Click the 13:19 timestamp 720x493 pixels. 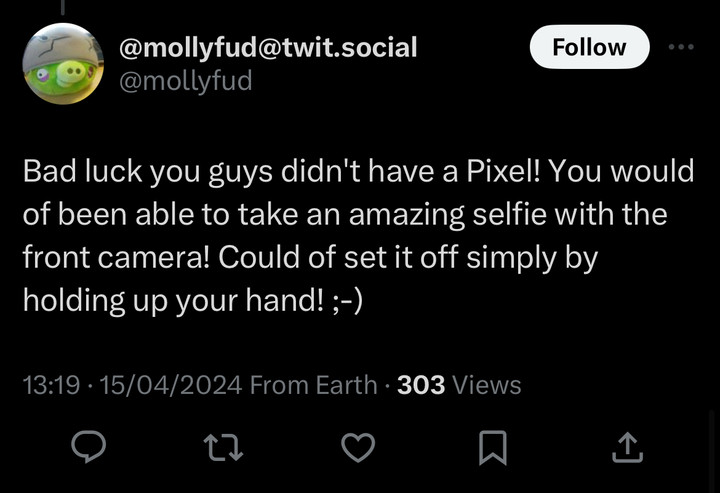coord(50,384)
